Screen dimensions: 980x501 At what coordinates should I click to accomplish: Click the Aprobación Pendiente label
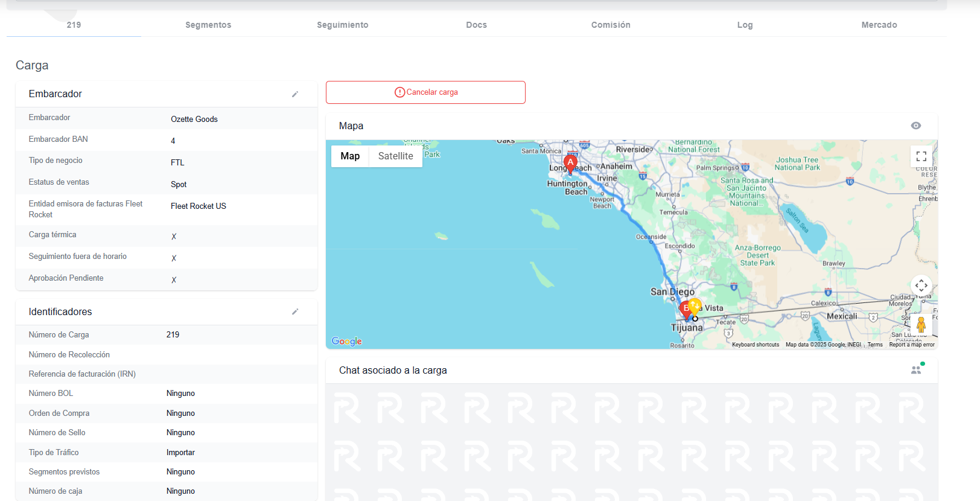66,278
